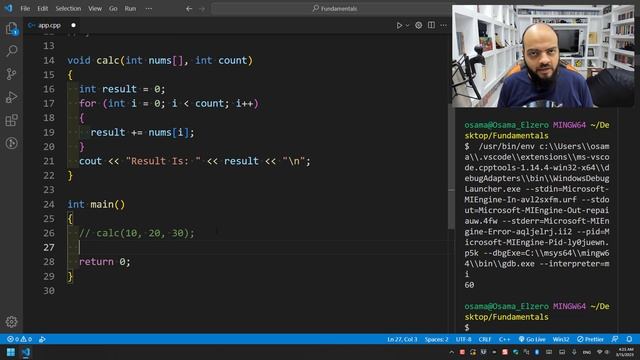Open the timeline/history icon below Extensions
Screen dimensions: 640x360
tap(11, 143)
